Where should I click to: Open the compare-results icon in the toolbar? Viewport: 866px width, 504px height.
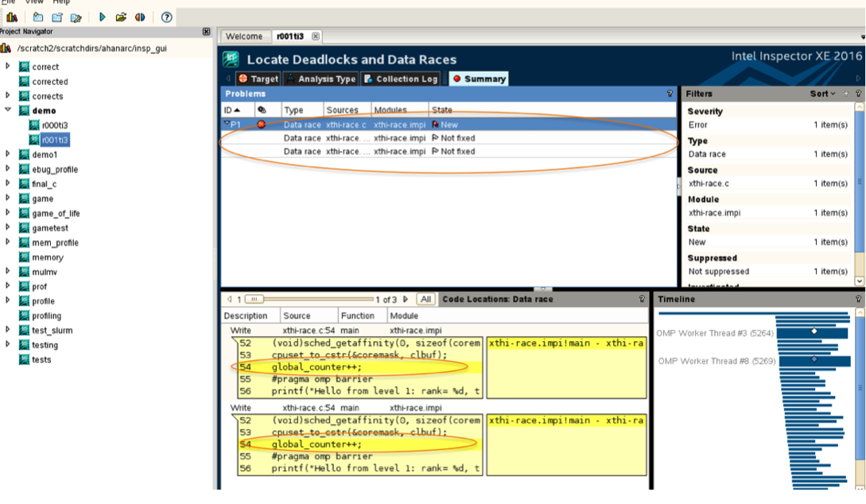140,17
